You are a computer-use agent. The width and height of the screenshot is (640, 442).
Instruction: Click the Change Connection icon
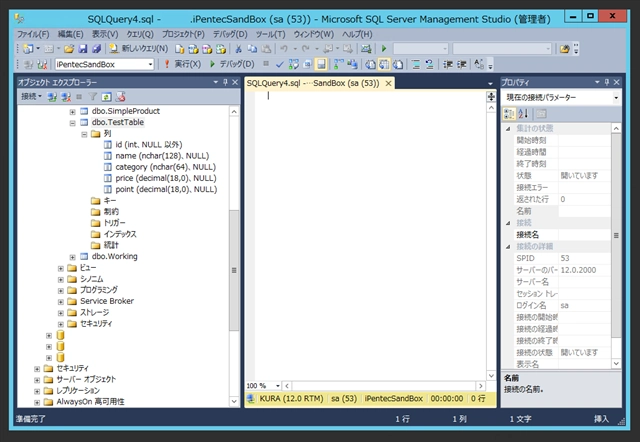pos(42,64)
